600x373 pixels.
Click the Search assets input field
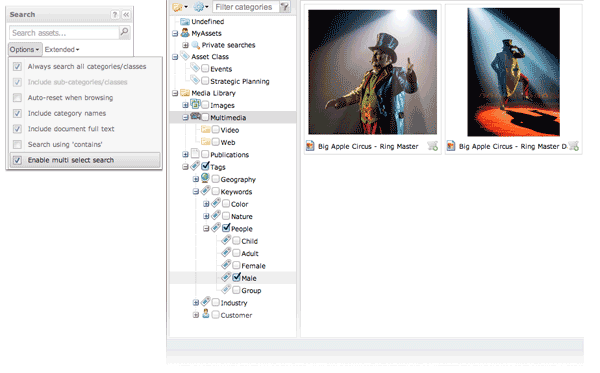64,33
